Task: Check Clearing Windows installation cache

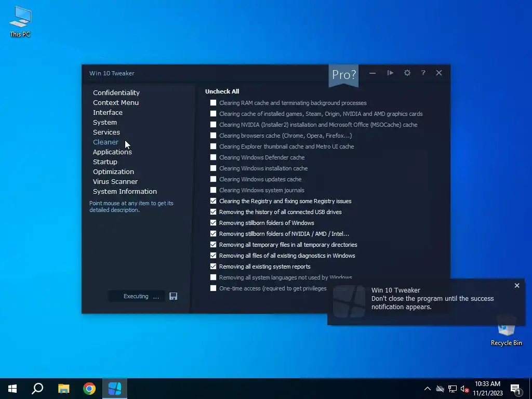Action: (213, 168)
